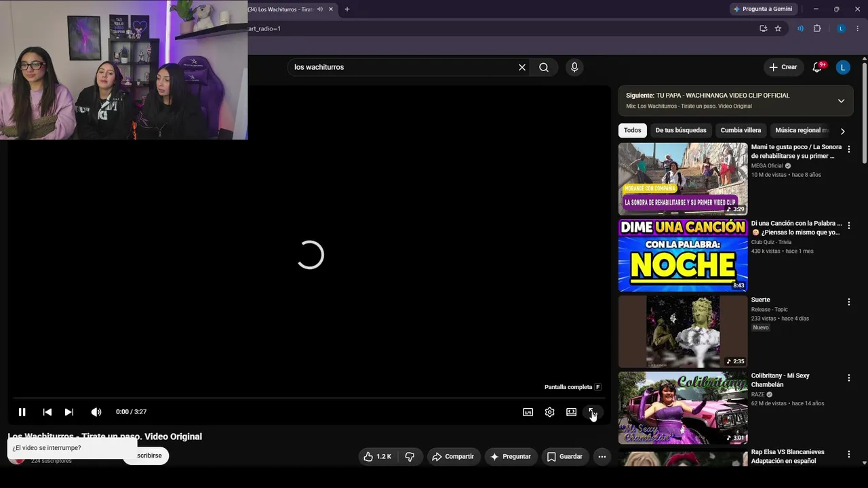868x488 pixels.
Task: Switch to theater mode view
Action: (571, 412)
